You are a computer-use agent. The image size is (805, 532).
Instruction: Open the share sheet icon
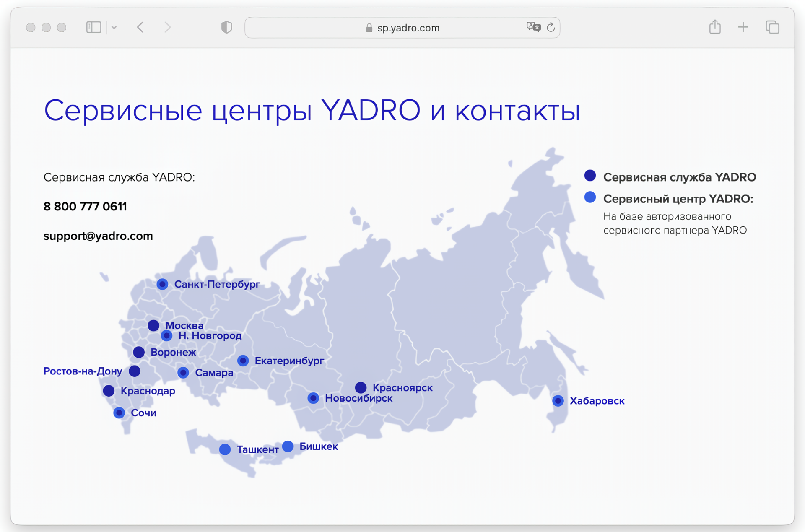pos(715,27)
